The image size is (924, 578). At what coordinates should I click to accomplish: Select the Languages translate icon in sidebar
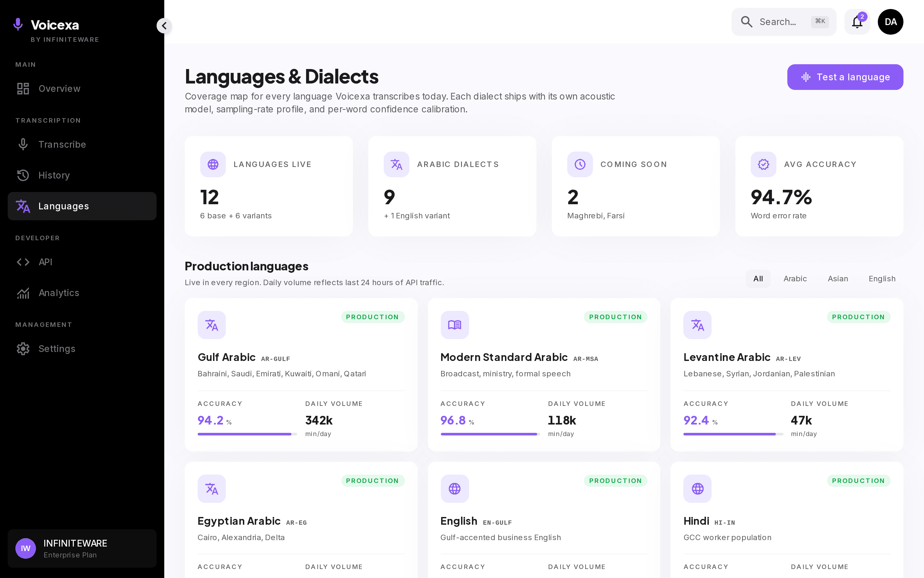[23, 206]
